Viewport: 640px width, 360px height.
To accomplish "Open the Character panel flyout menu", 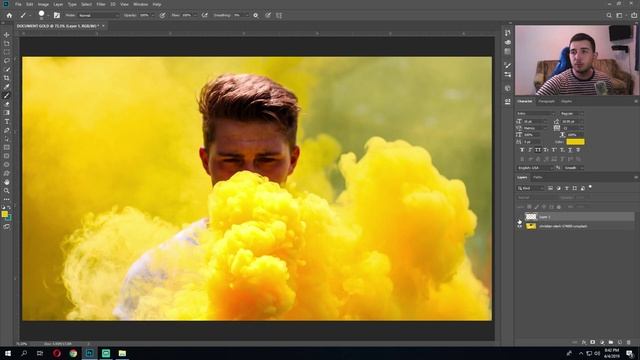I will 636,101.
